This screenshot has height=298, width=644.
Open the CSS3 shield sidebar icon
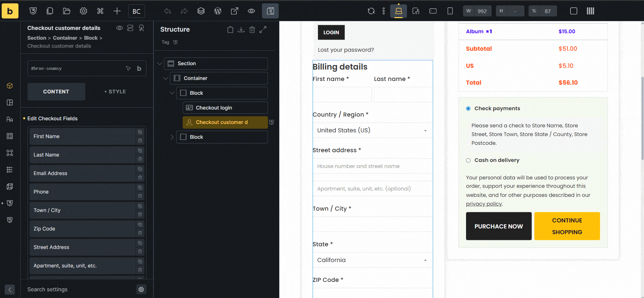click(10, 203)
